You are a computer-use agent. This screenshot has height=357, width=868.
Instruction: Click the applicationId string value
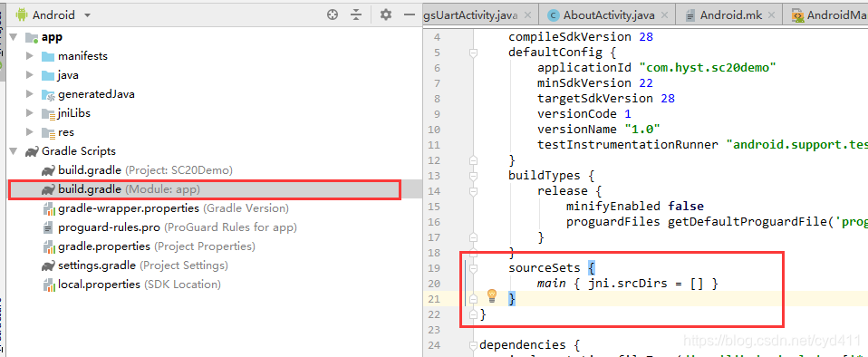708,68
